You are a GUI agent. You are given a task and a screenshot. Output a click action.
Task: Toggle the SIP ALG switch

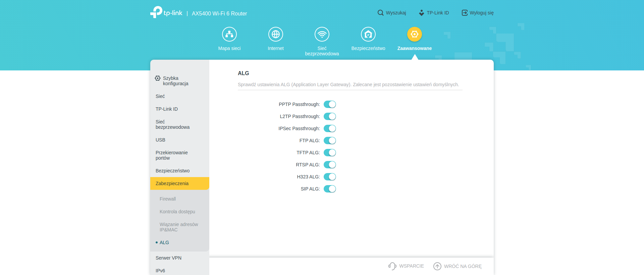pyautogui.click(x=330, y=189)
